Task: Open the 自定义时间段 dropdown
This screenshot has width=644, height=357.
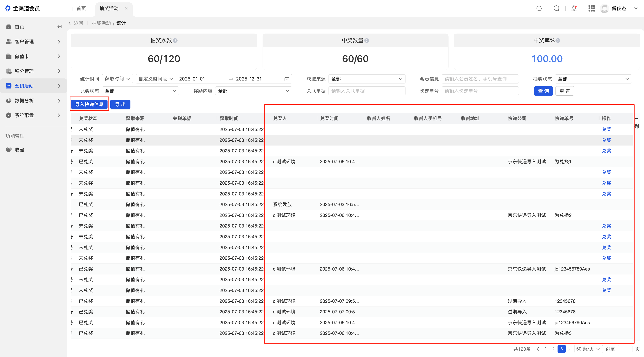Action: pyautogui.click(x=156, y=79)
